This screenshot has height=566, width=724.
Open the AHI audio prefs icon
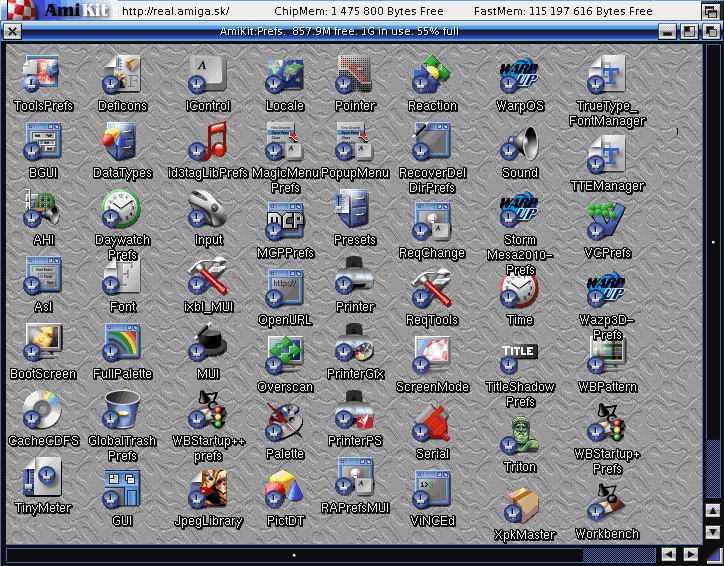(x=42, y=208)
